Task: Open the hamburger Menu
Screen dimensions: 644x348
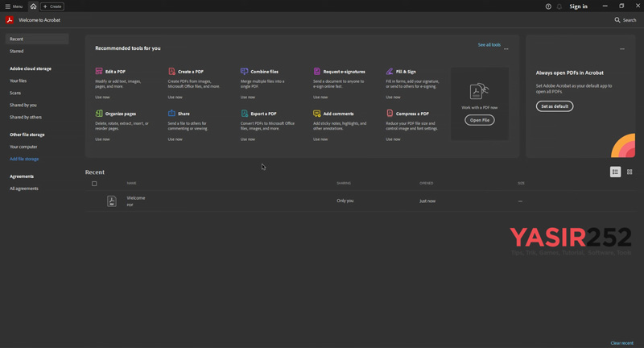Action: (x=14, y=6)
